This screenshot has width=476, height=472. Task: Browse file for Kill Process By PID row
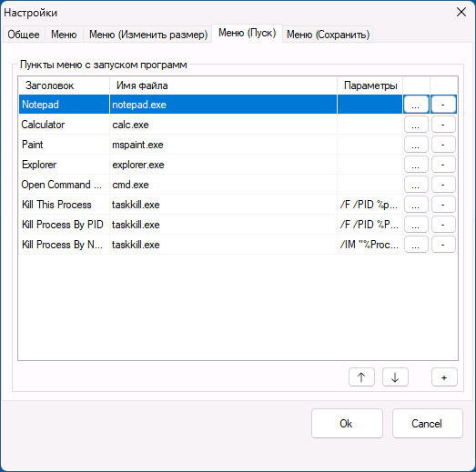416,225
